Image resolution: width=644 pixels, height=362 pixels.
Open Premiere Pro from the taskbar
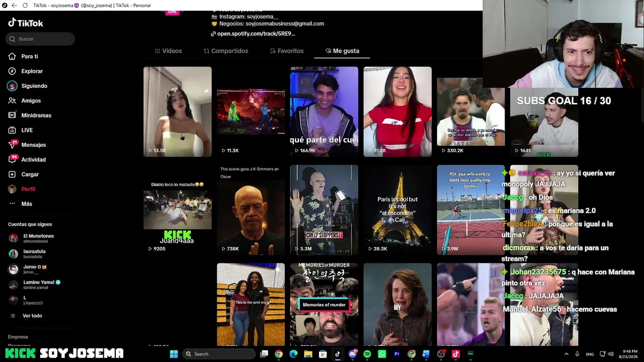397,354
